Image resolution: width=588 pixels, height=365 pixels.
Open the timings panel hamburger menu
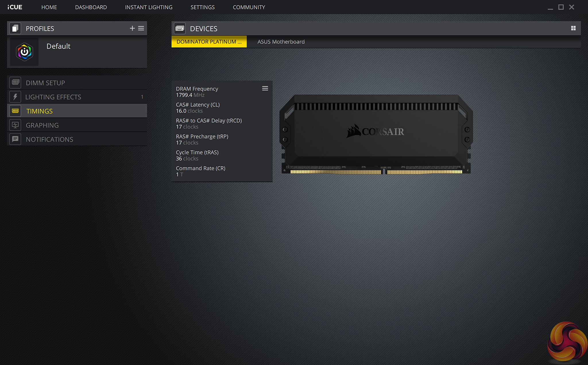(x=265, y=88)
